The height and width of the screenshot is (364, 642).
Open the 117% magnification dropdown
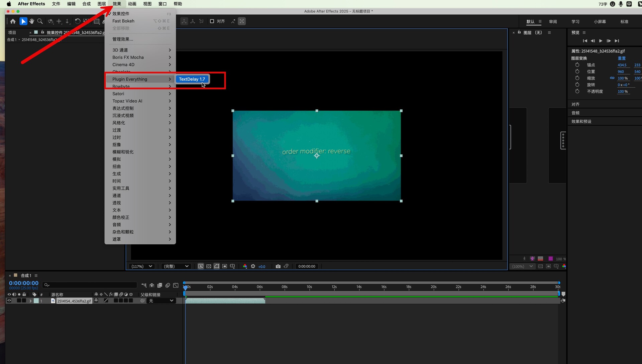tap(142, 266)
